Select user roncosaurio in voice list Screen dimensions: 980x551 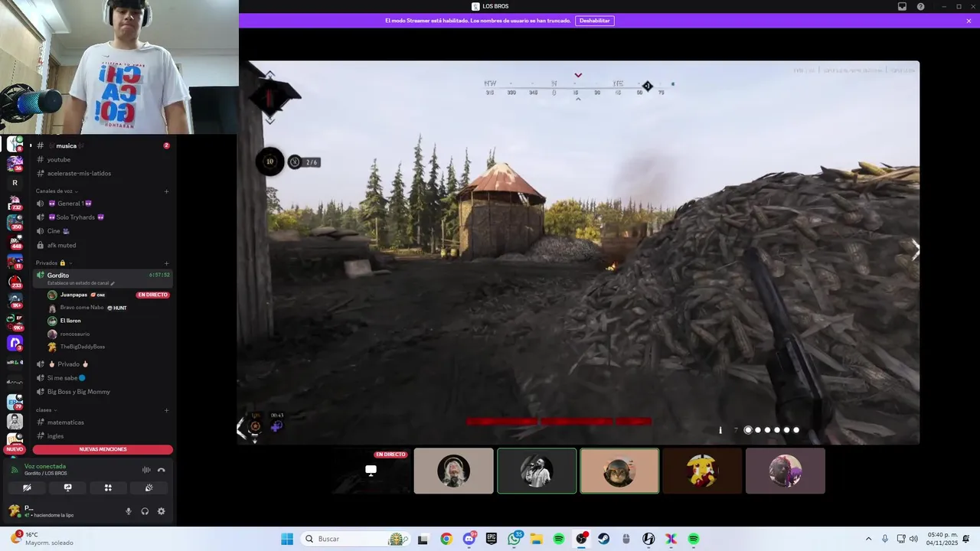click(x=75, y=334)
